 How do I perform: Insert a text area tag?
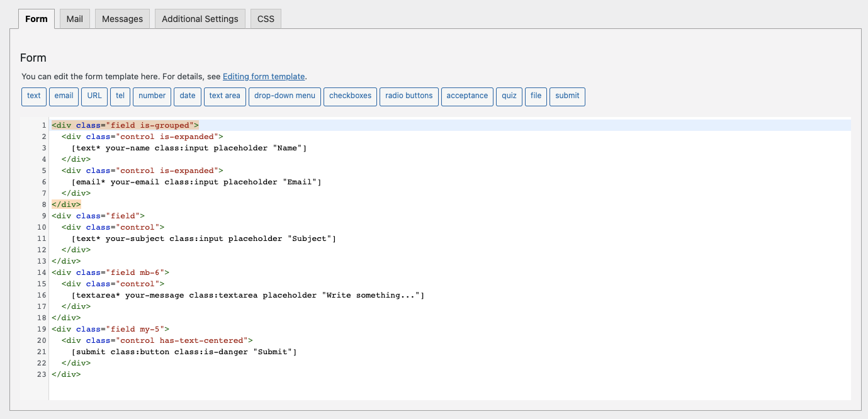pos(225,96)
